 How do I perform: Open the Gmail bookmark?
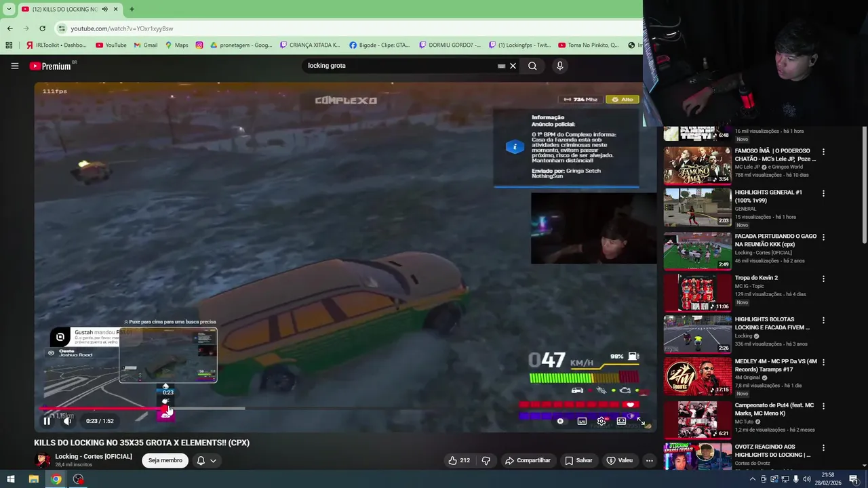tap(146, 45)
